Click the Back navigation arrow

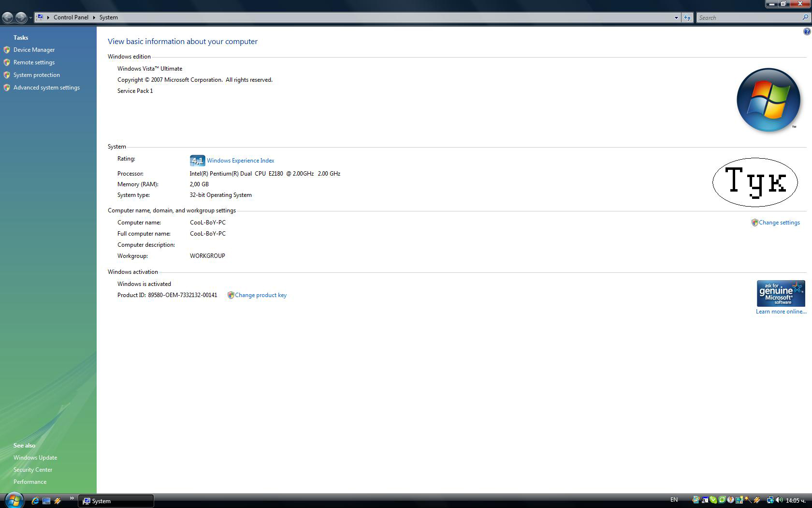click(8, 17)
